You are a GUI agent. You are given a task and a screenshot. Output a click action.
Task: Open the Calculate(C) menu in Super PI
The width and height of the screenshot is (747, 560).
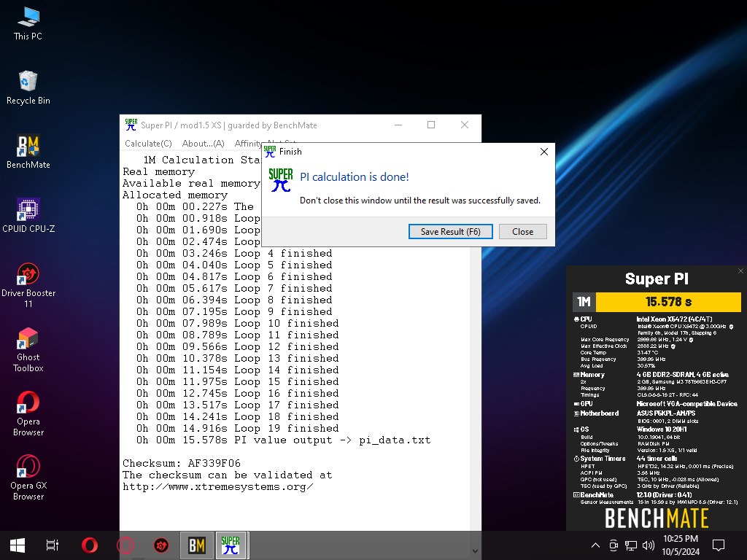pos(148,144)
